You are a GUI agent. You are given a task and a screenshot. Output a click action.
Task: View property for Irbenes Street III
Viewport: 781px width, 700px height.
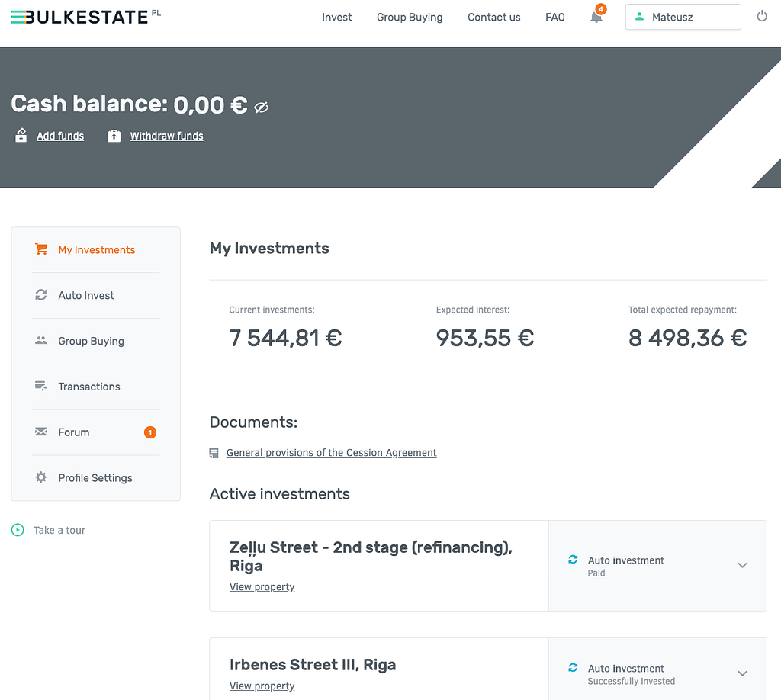click(262, 686)
